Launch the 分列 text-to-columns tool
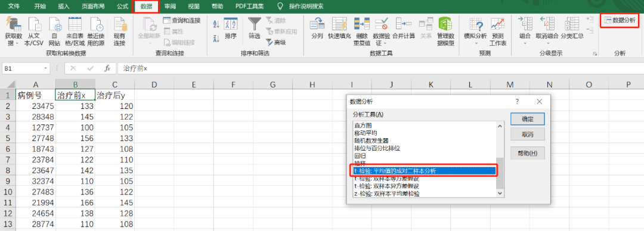Viewport: 644px width, 231px height. click(317, 29)
